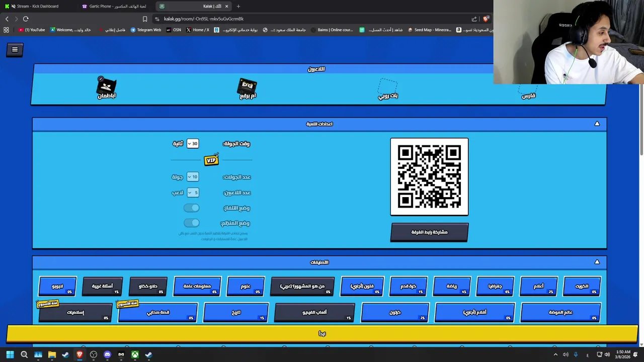Open Baims Online courses bookmark
This screenshot has width=644, height=362.
tap(332, 30)
